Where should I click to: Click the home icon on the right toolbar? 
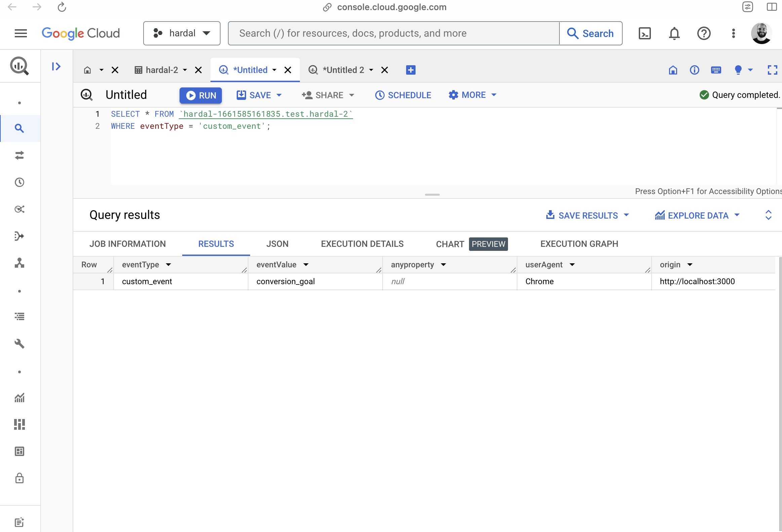673,70
